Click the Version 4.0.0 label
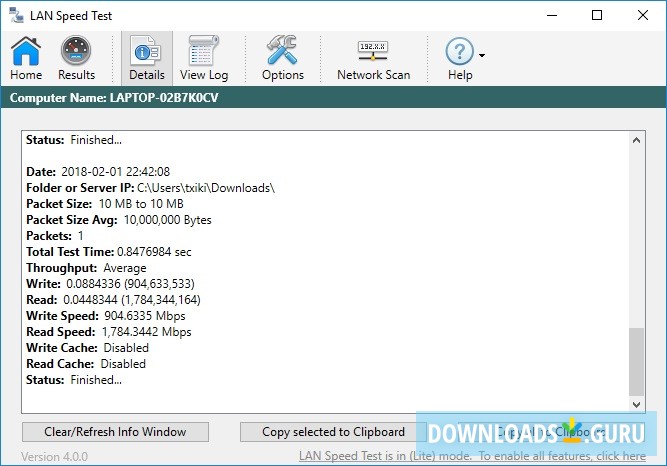 point(54,457)
